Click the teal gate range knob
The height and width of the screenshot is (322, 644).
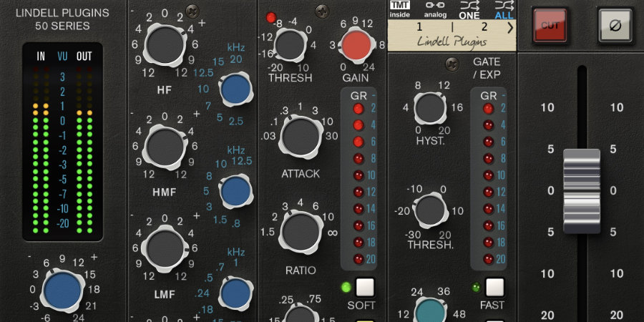point(430,311)
